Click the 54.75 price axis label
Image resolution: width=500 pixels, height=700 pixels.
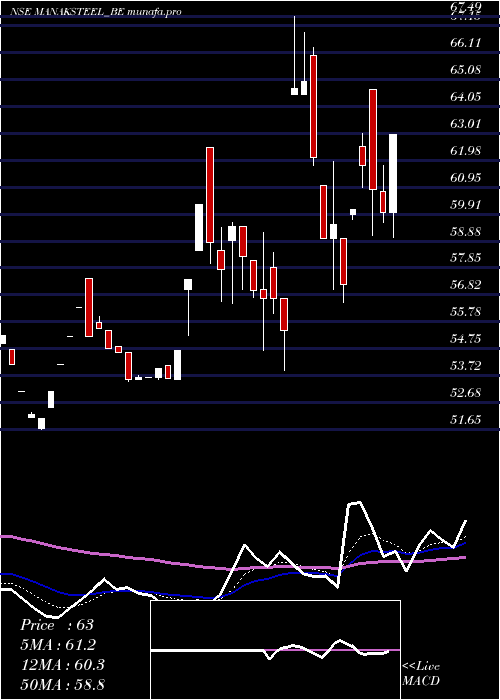coord(466,338)
